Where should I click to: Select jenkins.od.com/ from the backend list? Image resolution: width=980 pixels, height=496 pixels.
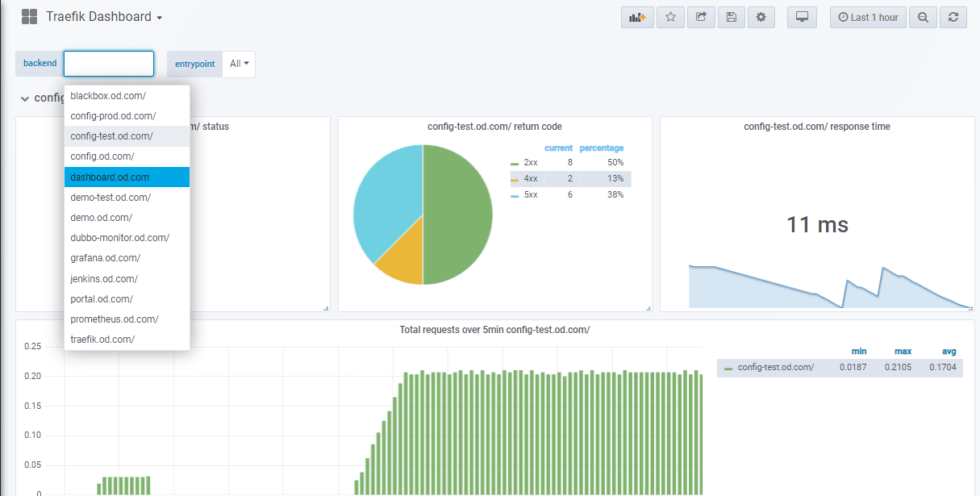coord(127,279)
